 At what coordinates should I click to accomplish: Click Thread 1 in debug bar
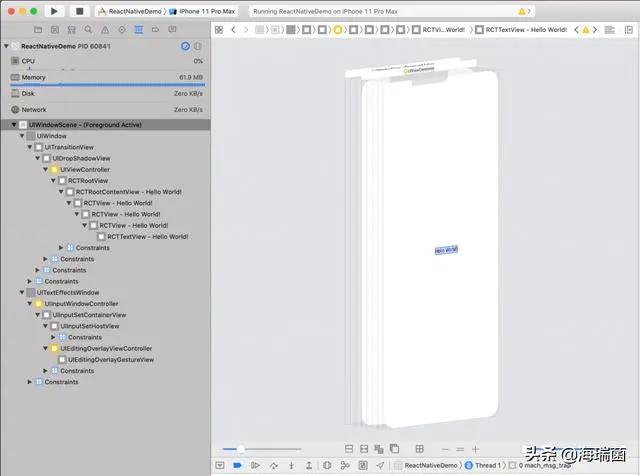pos(482,465)
